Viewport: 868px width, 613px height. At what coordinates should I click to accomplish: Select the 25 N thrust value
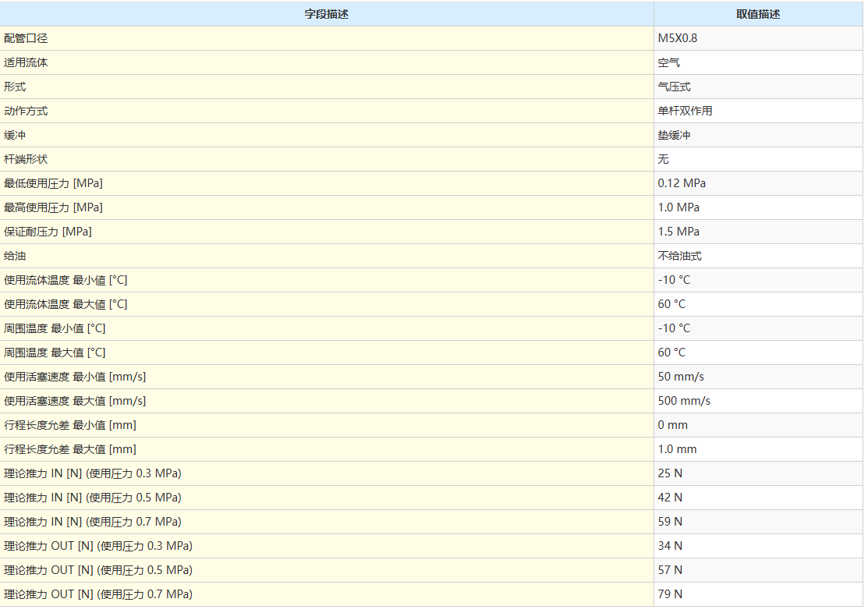point(670,473)
